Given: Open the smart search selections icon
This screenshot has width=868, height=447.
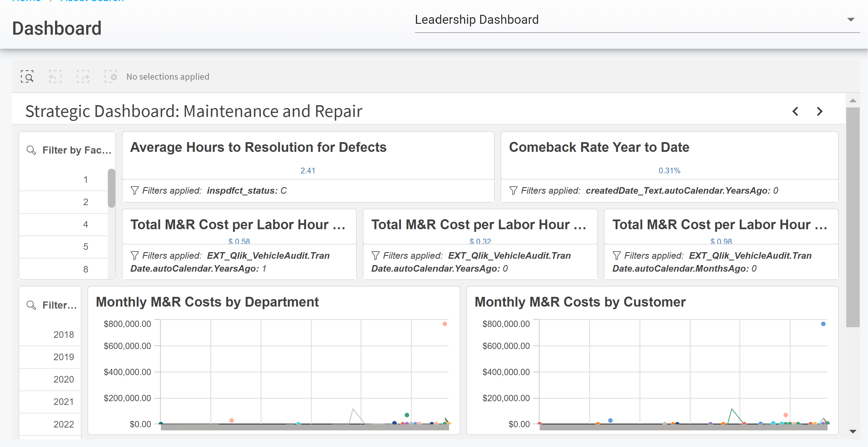Looking at the screenshot, I should coord(27,77).
